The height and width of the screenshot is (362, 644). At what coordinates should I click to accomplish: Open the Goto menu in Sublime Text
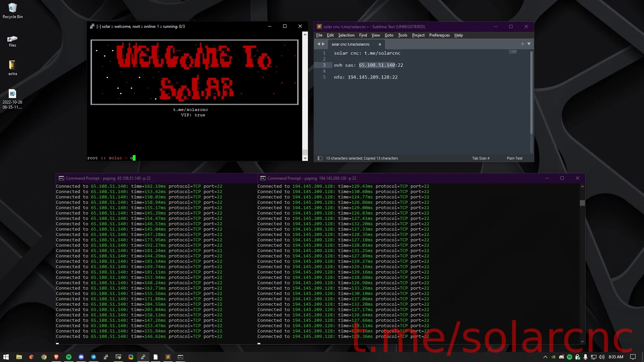click(389, 35)
